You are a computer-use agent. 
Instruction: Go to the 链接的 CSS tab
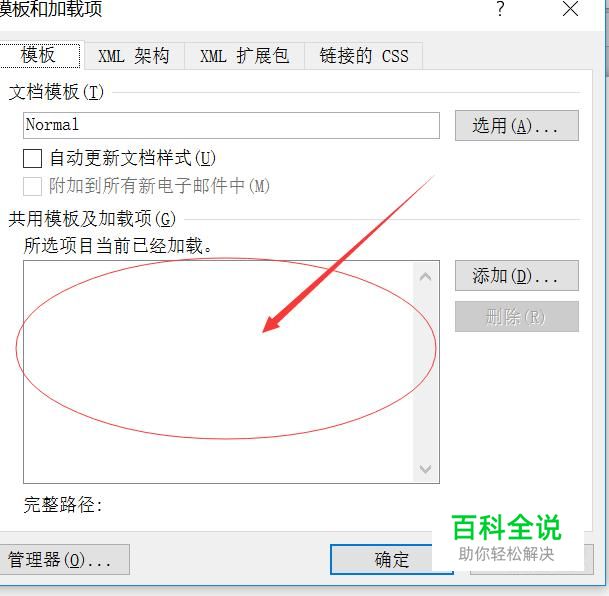(x=364, y=56)
